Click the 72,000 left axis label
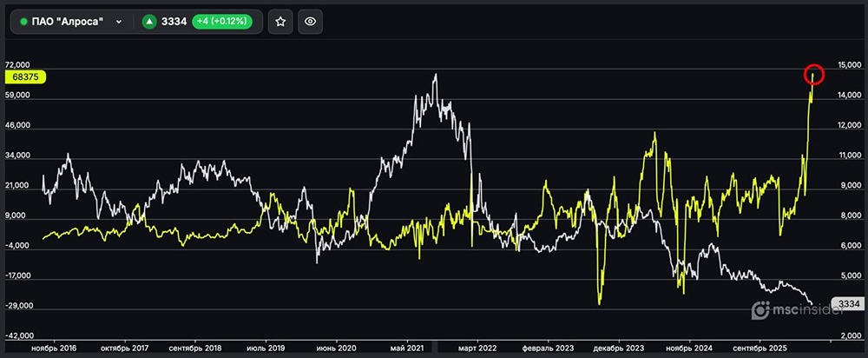Image resolution: width=868 pixels, height=358 pixels. [17, 65]
